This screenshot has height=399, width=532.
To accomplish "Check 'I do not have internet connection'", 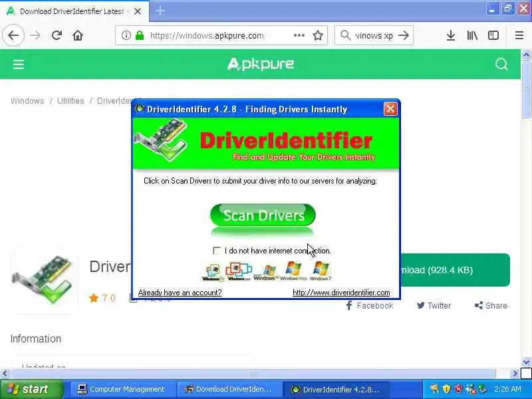I will 217,251.
